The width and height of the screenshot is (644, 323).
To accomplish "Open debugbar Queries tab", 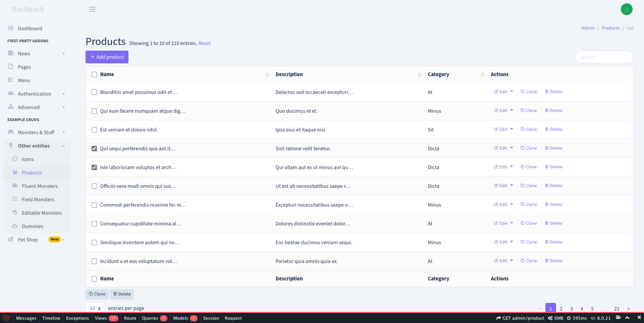I will click(x=154, y=318).
